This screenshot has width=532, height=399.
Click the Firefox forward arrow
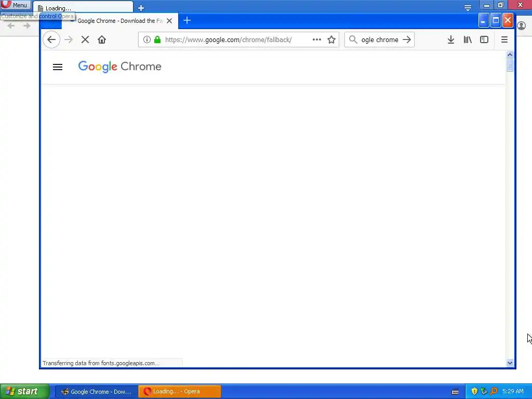pos(69,39)
